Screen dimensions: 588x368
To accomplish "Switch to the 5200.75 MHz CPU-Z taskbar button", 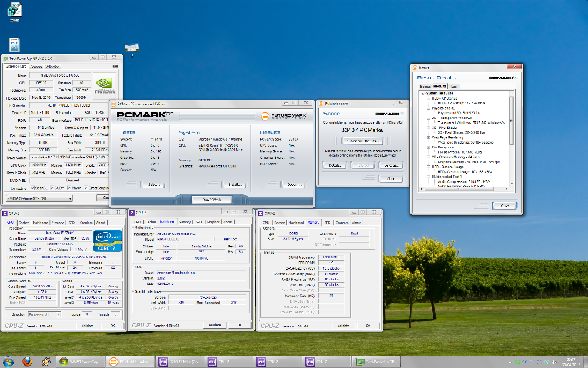I will point(179,362).
